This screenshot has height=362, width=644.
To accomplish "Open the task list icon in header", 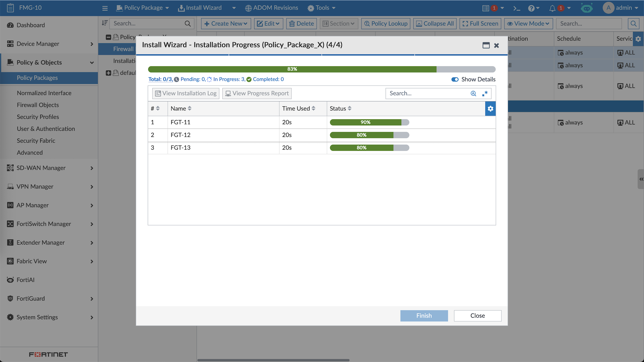I will click(x=486, y=8).
